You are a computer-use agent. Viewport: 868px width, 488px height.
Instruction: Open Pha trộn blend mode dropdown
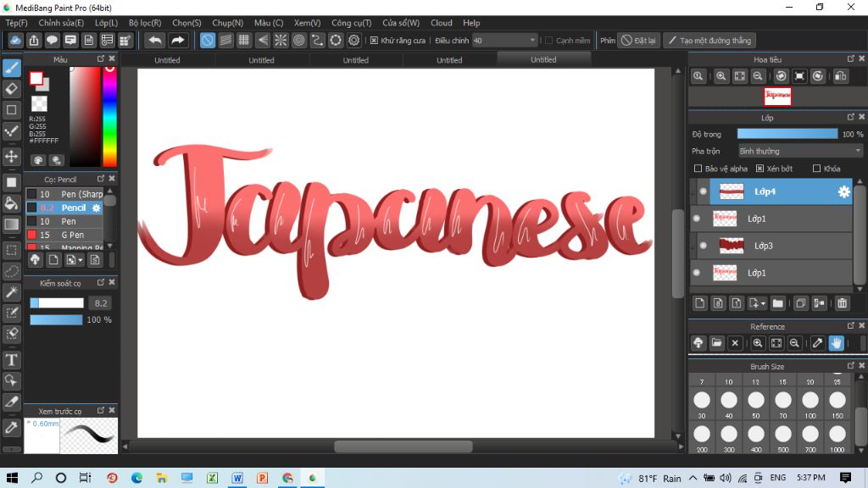click(x=800, y=151)
